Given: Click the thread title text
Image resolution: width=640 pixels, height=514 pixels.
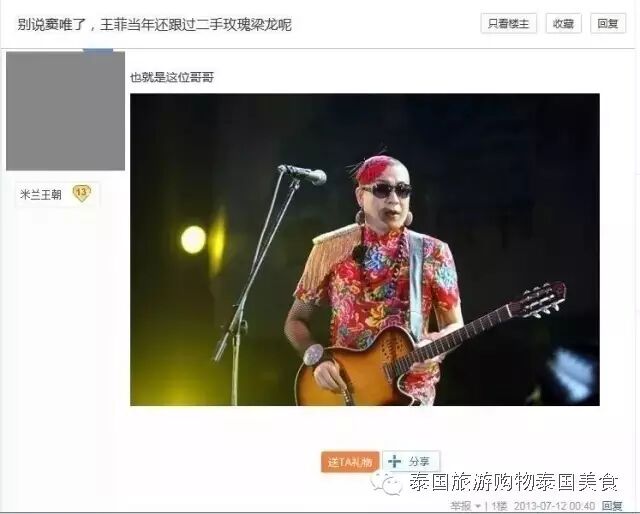Looking at the screenshot, I should [x=154, y=24].
